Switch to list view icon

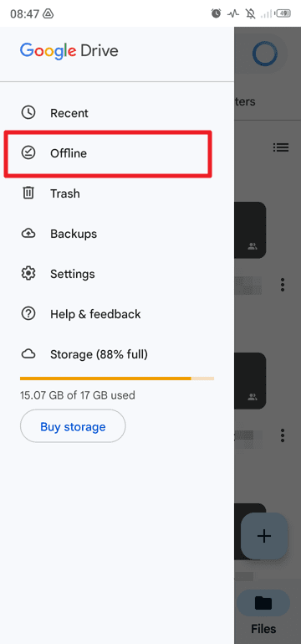[281, 147]
